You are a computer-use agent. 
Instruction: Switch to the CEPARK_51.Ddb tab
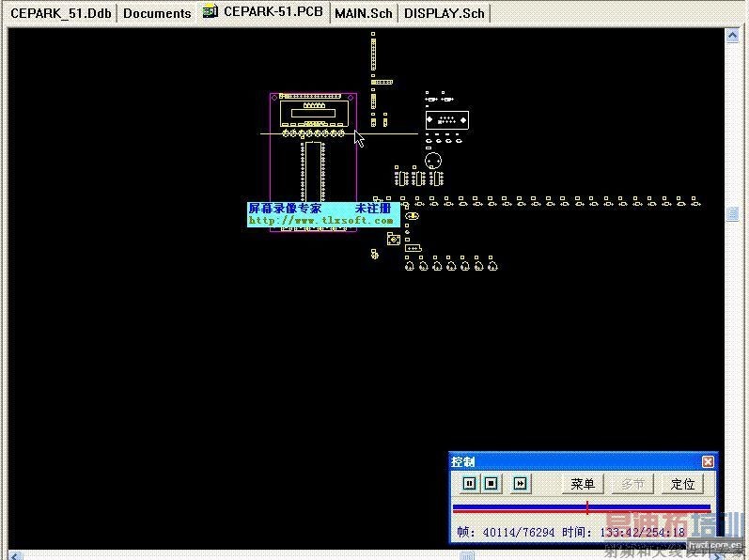tap(61, 13)
